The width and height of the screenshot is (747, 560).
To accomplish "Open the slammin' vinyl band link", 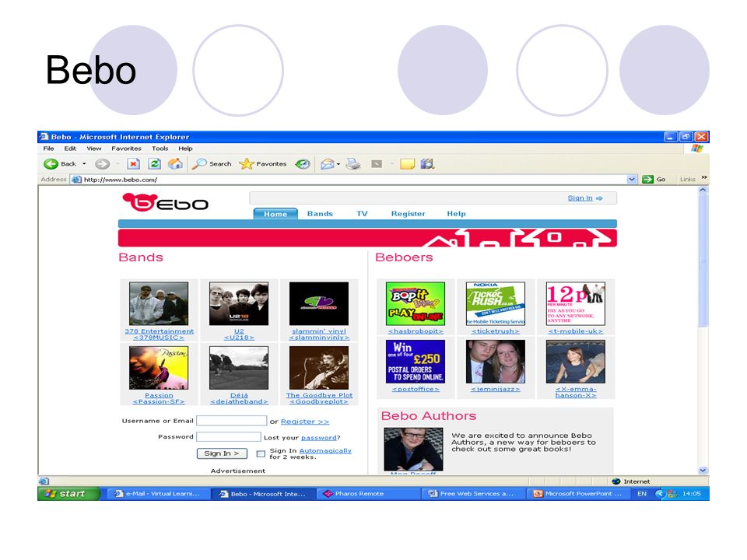I will [x=319, y=334].
